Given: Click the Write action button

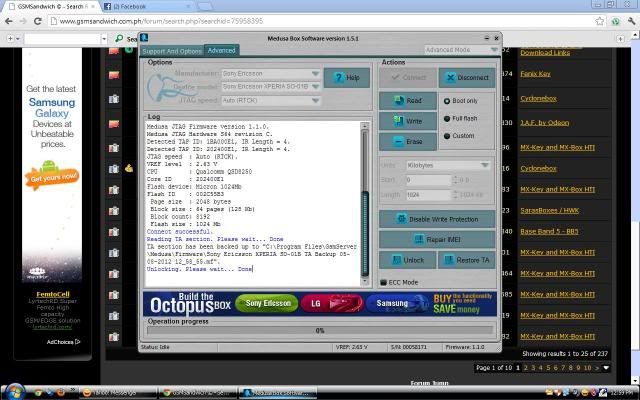Looking at the screenshot, I should coord(408,121).
